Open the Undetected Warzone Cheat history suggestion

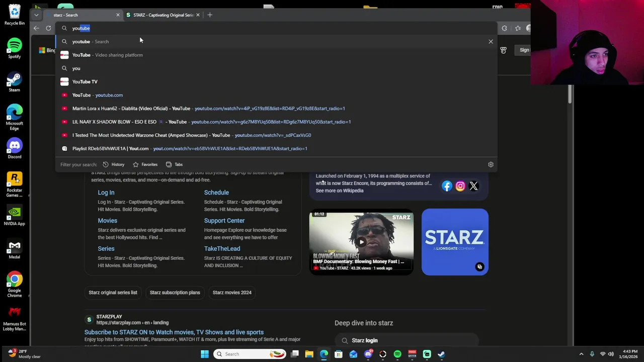[x=276, y=135]
